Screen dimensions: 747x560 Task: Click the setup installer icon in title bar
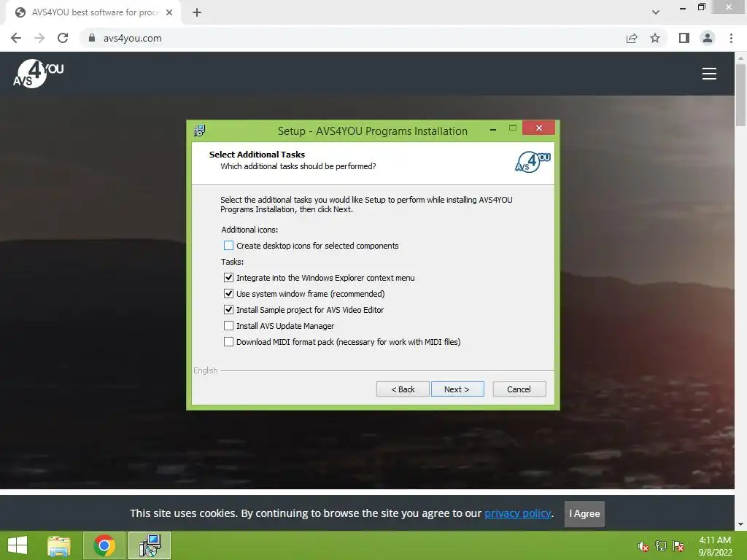pyautogui.click(x=200, y=131)
